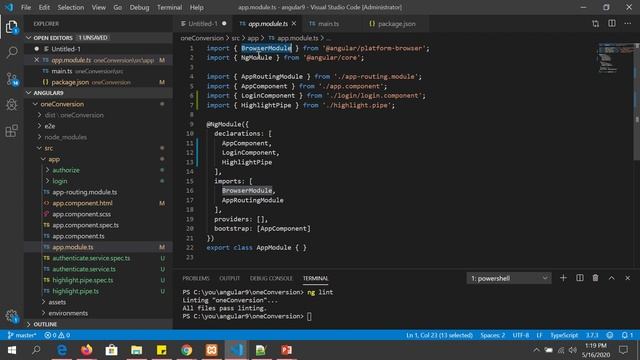Open the File menu
Image resolution: width=640 pixels, height=360 pixels.
pos(26,7)
